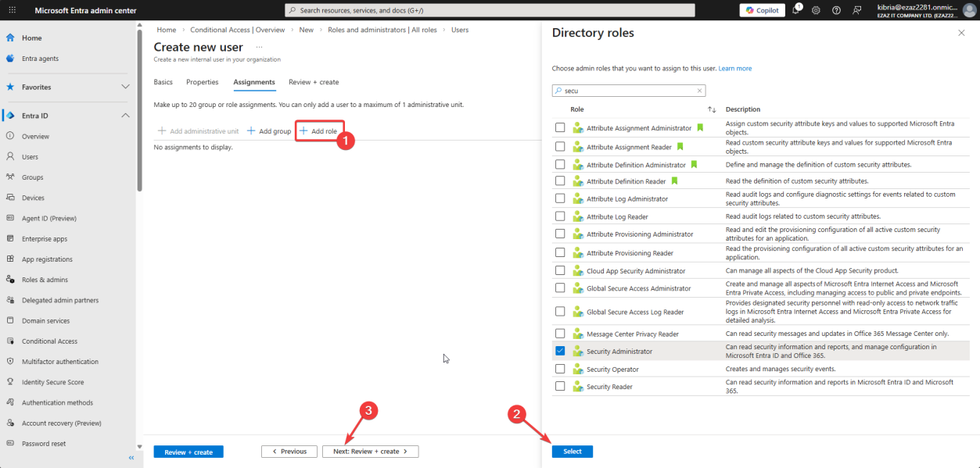Image resolution: width=980 pixels, height=468 pixels.
Task: Open Entra agents in sidebar
Action: [40, 59]
